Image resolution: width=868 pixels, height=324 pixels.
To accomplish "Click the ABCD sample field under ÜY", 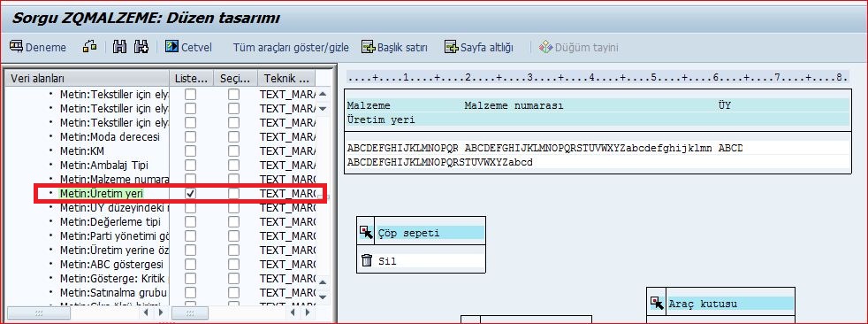I will click(731, 148).
